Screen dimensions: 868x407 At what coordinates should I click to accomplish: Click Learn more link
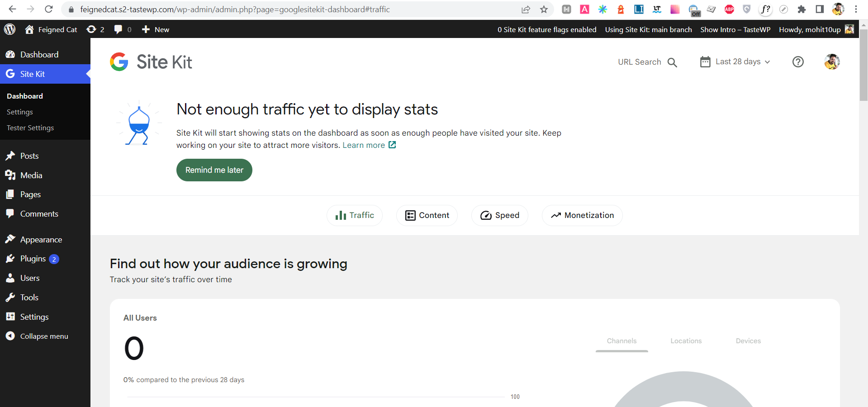click(369, 145)
